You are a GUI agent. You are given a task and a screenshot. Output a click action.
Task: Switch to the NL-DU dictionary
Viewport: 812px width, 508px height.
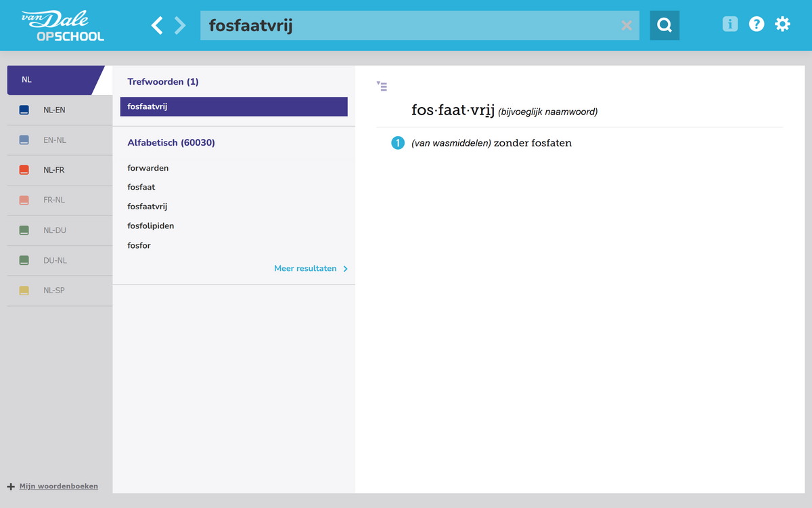(x=60, y=230)
